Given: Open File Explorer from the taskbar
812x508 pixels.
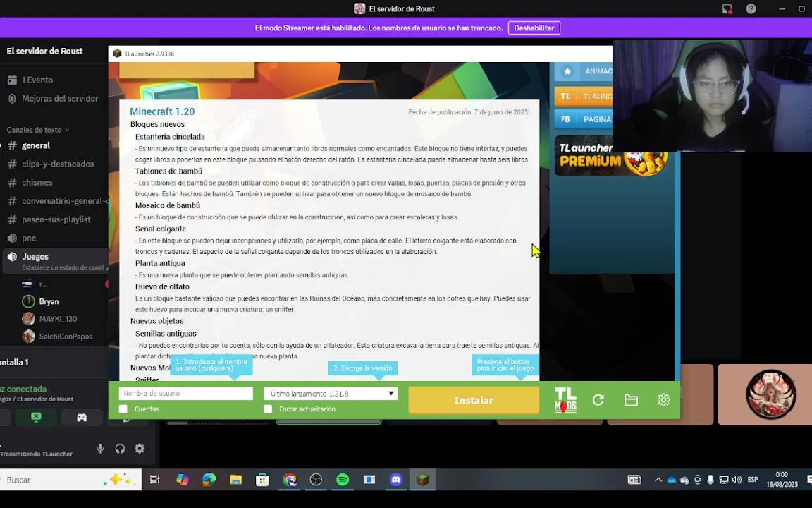Looking at the screenshot, I should [x=235, y=480].
